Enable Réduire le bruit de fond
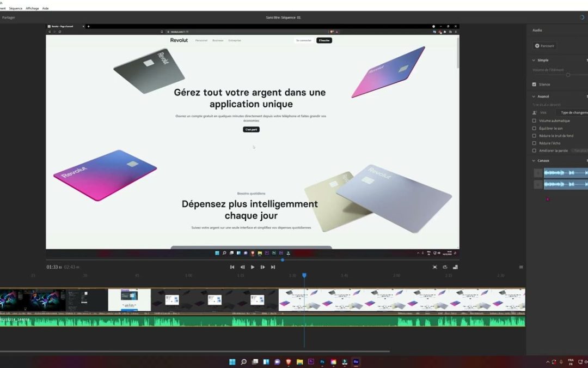 (534, 136)
